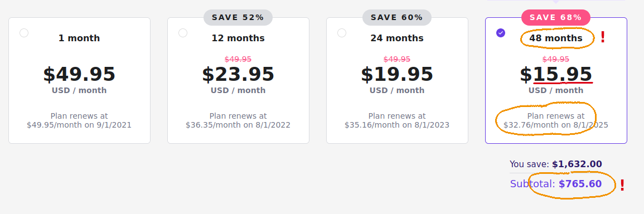Click the $15.95 monthly price
The image size is (644, 214).
click(556, 74)
